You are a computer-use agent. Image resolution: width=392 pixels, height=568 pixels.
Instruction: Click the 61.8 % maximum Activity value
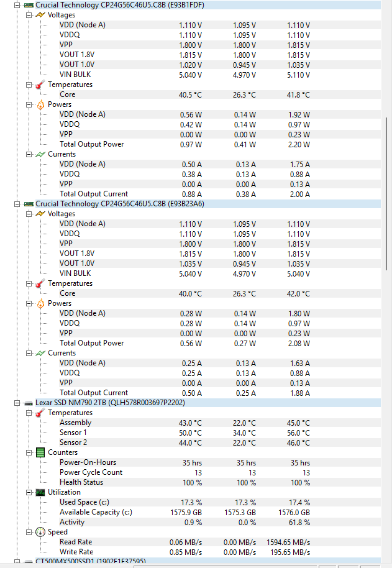coord(299,523)
